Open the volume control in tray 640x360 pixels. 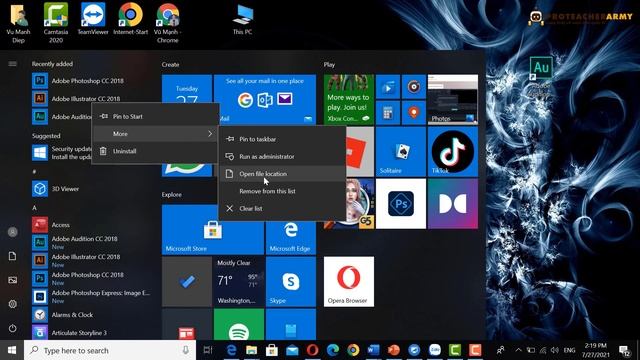tap(555, 350)
